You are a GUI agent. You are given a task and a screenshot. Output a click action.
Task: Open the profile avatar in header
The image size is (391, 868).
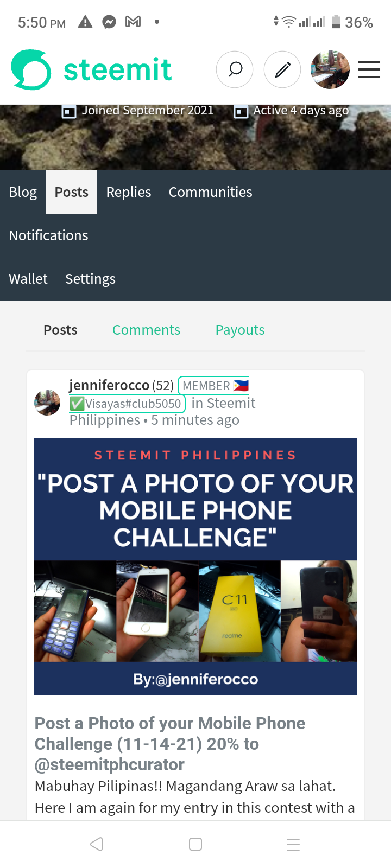point(330,69)
